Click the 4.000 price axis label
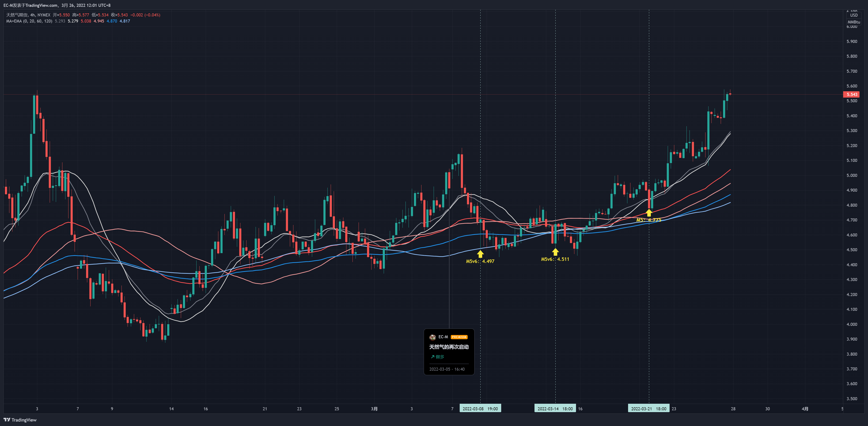The height and width of the screenshot is (426, 868). [x=852, y=324]
